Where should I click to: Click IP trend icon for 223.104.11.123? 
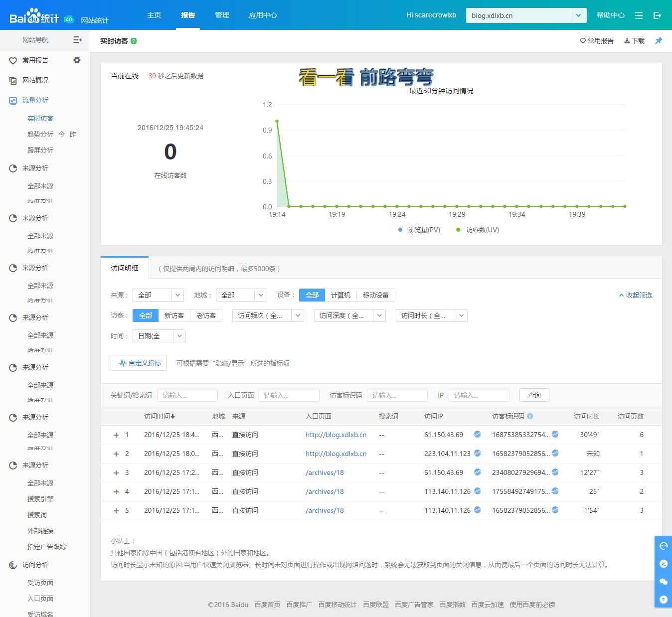point(477,453)
